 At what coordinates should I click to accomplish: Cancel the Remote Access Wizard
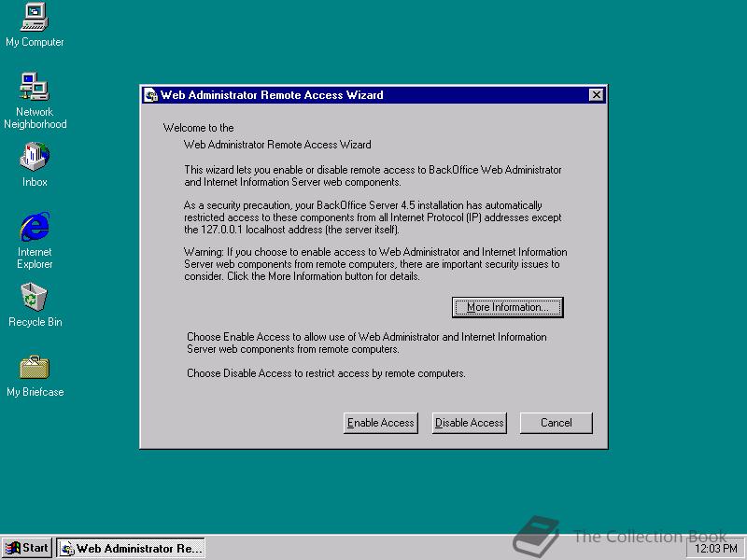coord(556,423)
